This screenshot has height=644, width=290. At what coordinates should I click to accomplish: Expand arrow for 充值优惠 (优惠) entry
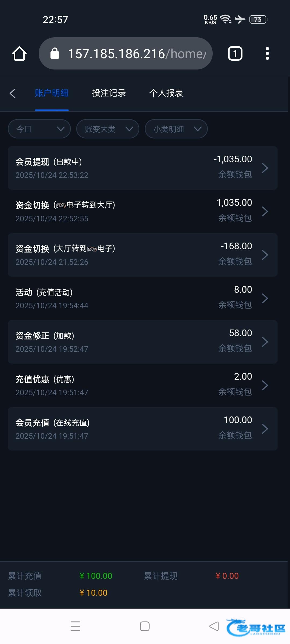(x=265, y=385)
